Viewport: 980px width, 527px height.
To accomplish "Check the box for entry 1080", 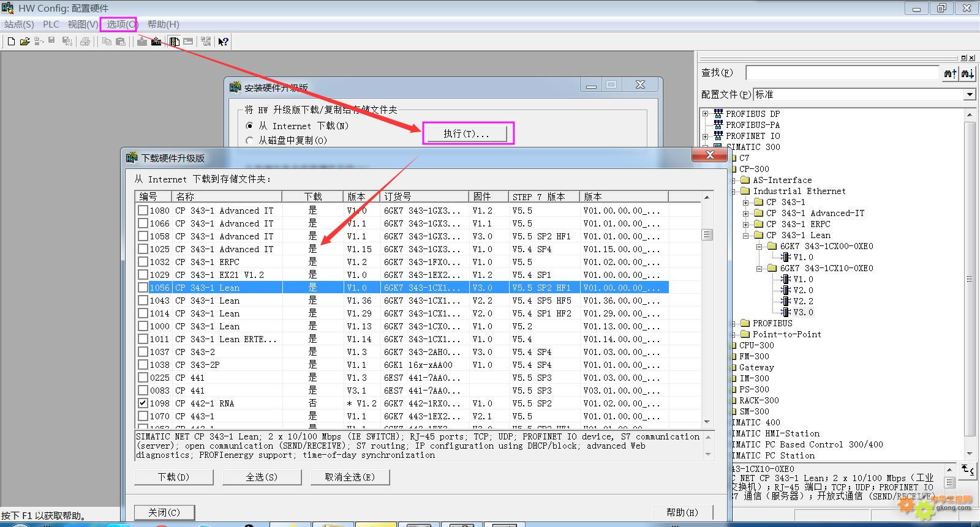I will (143, 210).
